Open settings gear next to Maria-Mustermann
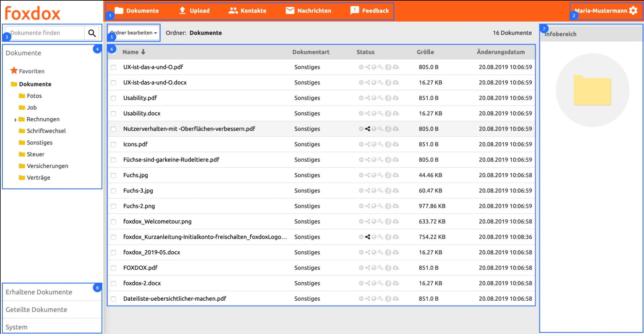Image resolution: width=644 pixels, height=334 pixels. 633,10
